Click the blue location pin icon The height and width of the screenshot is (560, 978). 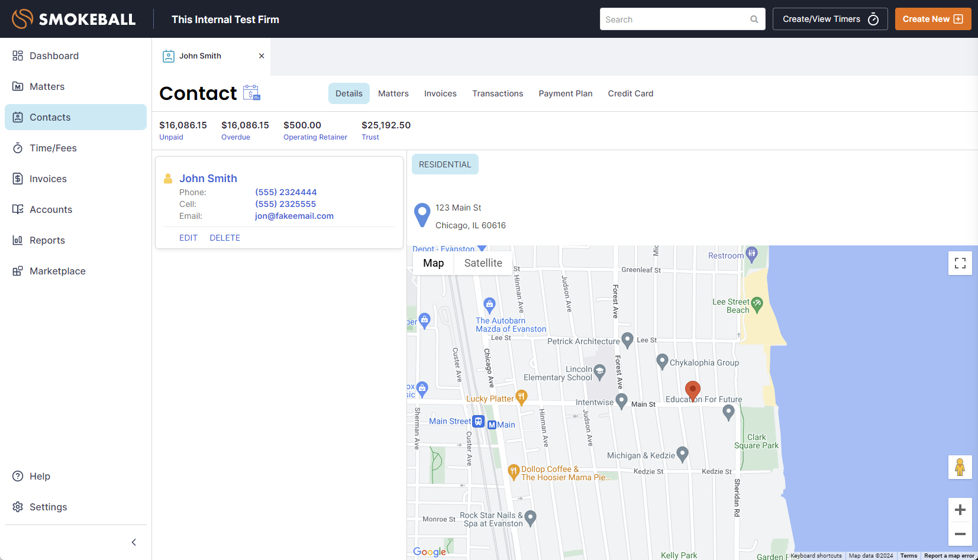pos(422,215)
